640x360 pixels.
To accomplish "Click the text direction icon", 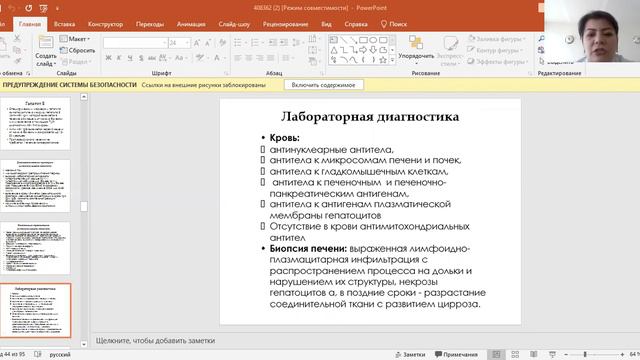I will (313, 39).
